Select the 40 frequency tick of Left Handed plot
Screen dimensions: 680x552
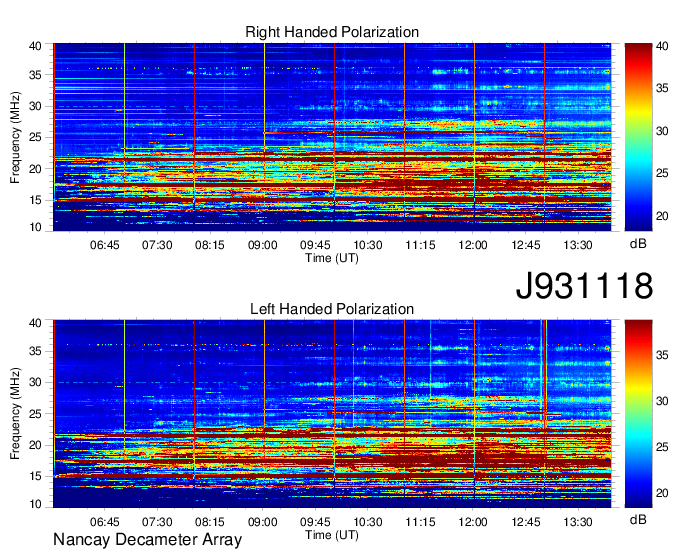35,323
